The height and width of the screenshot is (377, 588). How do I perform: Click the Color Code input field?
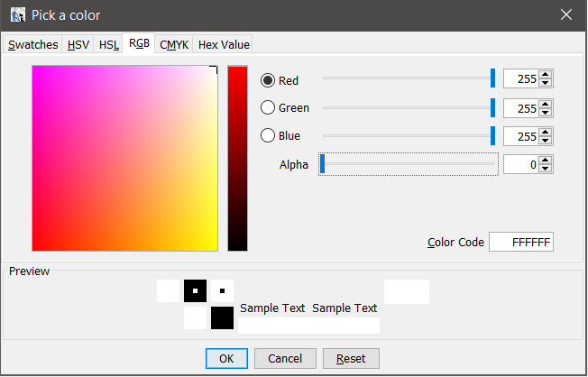point(521,243)
